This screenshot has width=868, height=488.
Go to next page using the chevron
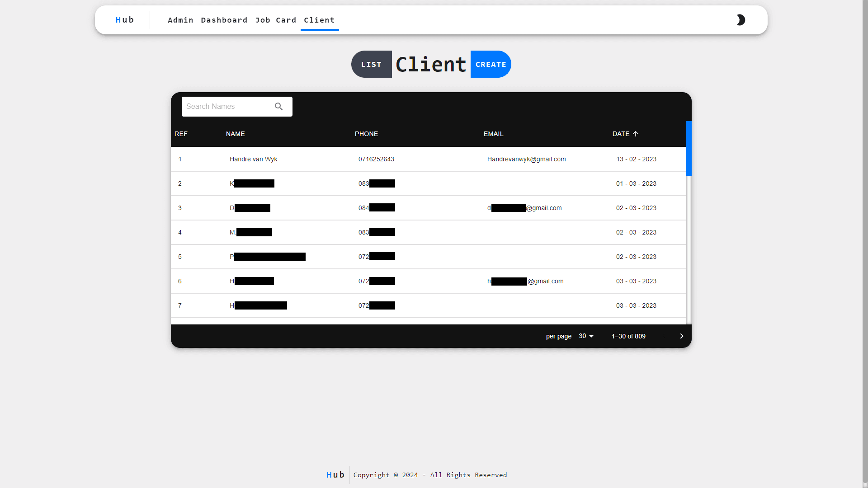[681, 336]
